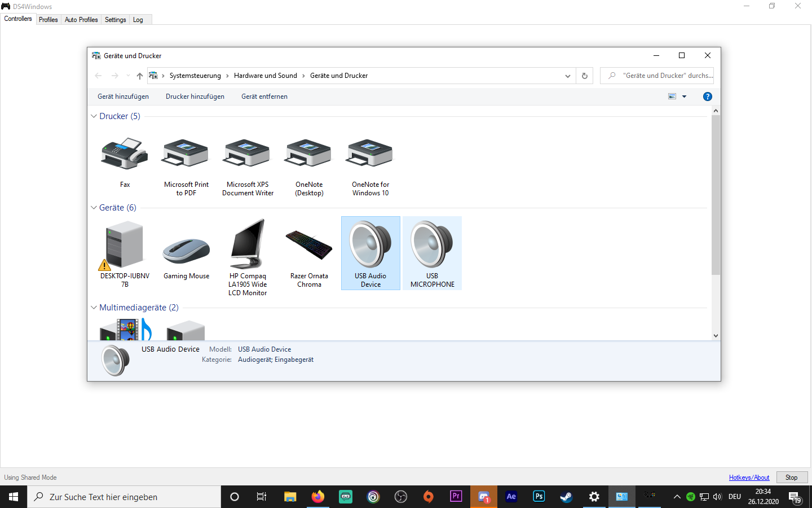Expand the Systemsteuerung breadcrumb chevron
This screenshot has width=812, height=508.
tap(227, 76)
